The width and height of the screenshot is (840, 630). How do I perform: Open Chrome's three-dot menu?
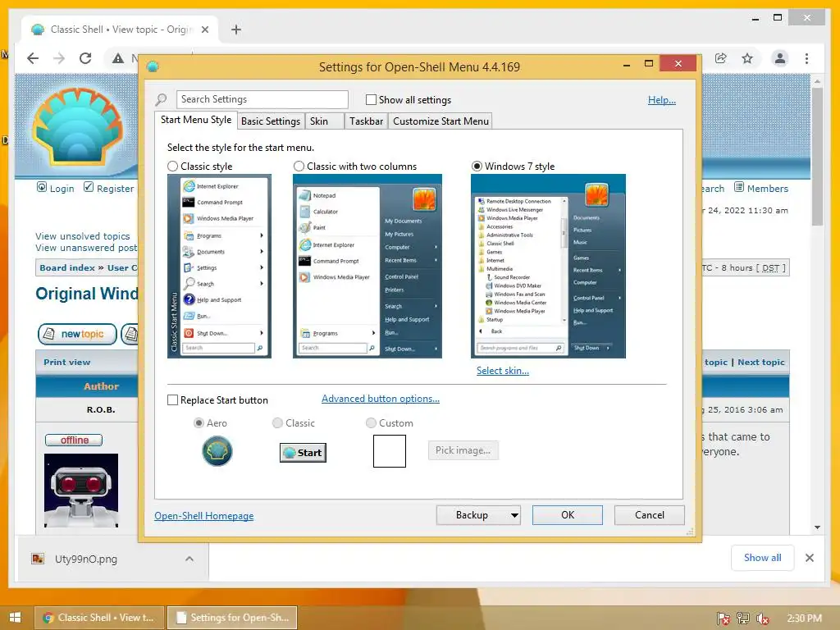pos(807,58)
